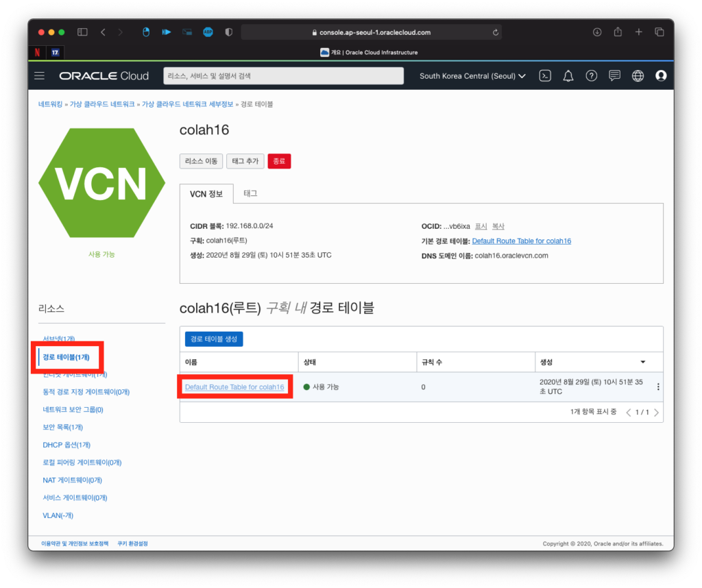Open the hamburger navigation menu
Viewport: 702px width, 588px height.
pos(40,76)
